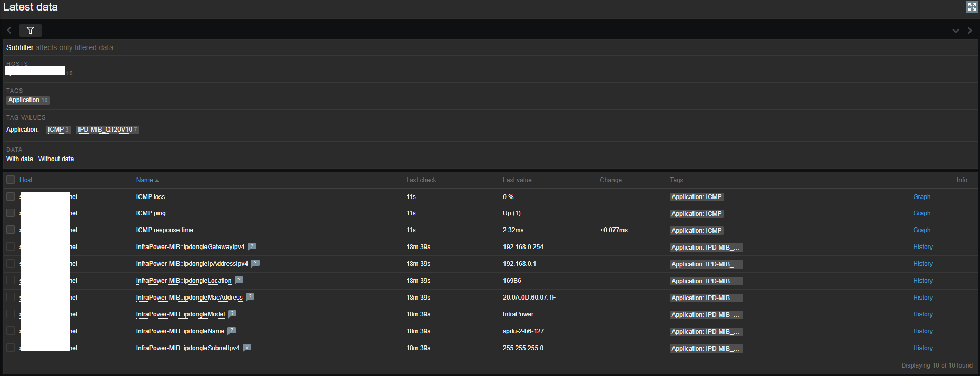Filter by IPD-MIB_Q120V10 tag value
The image size is (980, 376).
[105, 130]
